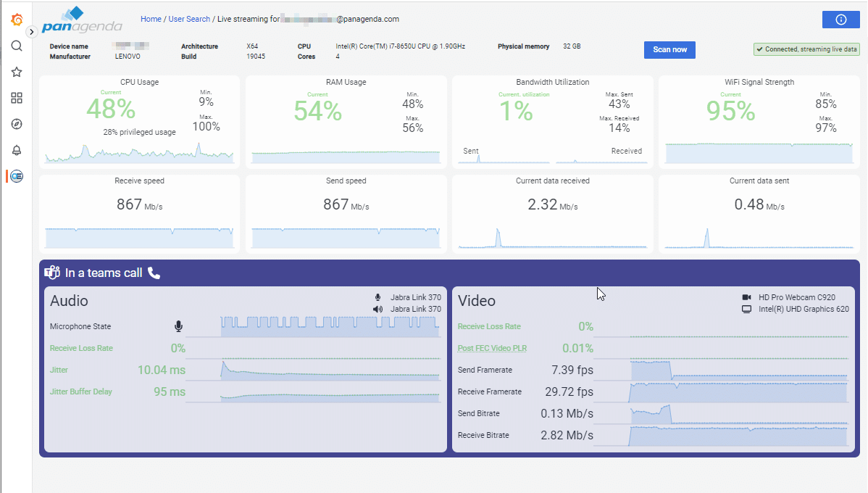Image resolution: width=868 pixels, height=493 pixels.
Task: Open the Post FEC Video PLR link
Action: [x=492, y=348]
